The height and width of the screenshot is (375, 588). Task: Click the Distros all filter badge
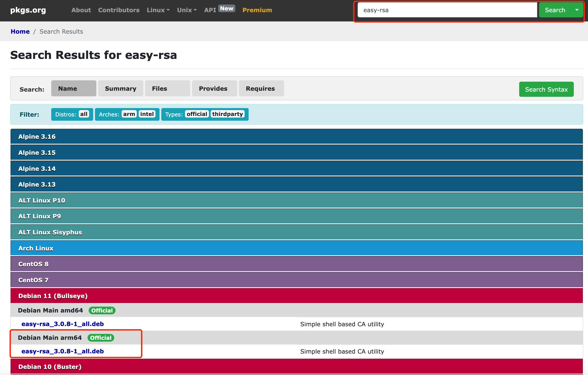click(x=84, y=114)
